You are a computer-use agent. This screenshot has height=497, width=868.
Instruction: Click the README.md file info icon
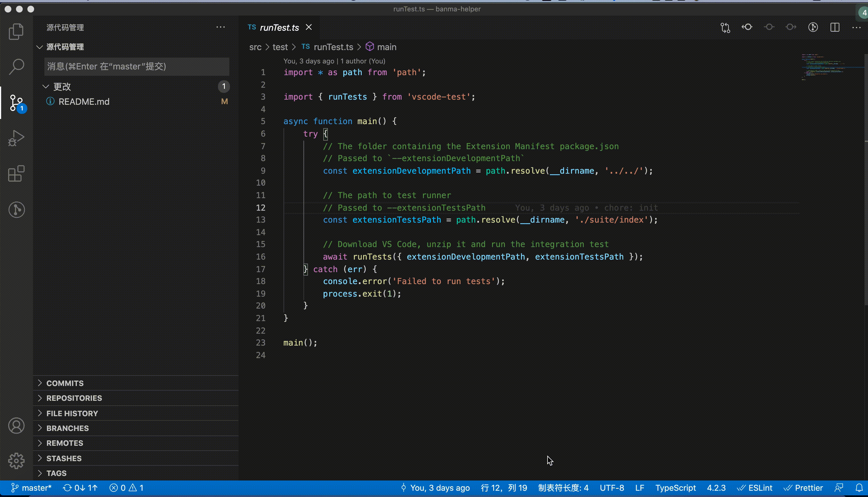pyautogui.click(x=50, y=101)
